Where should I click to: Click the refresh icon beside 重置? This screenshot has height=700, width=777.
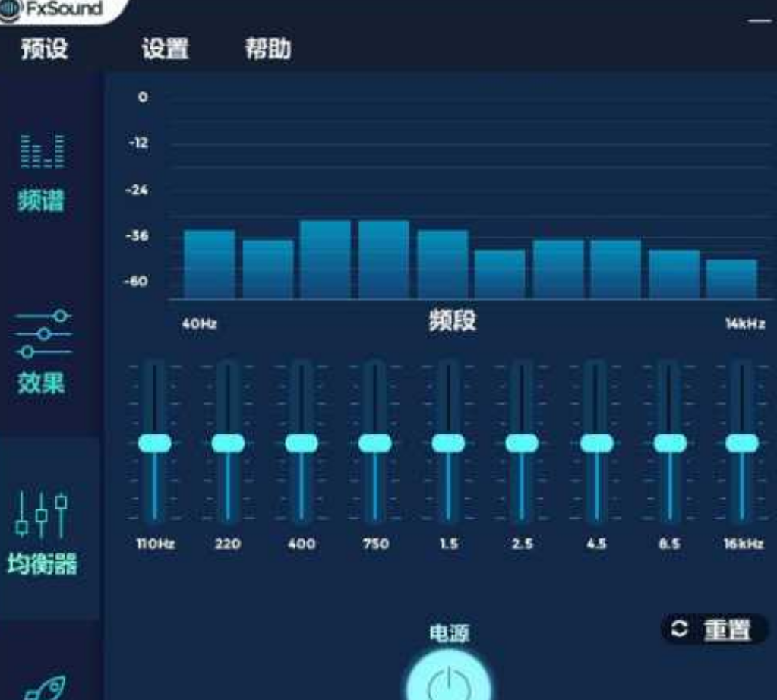(679, 629)
